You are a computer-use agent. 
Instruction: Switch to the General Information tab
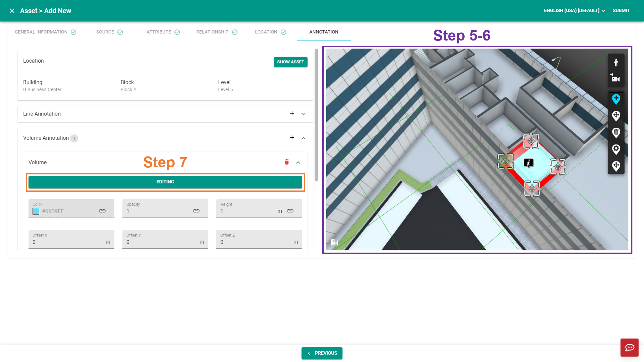tap(45, 32)
